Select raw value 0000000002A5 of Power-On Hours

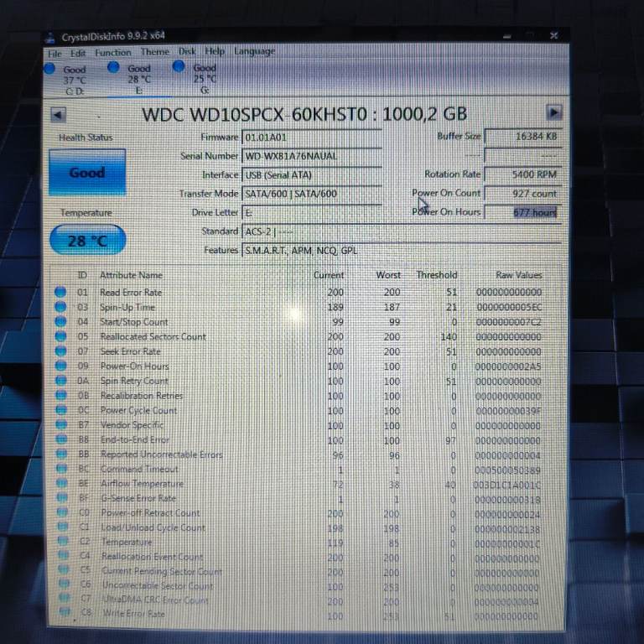[508, 366]
